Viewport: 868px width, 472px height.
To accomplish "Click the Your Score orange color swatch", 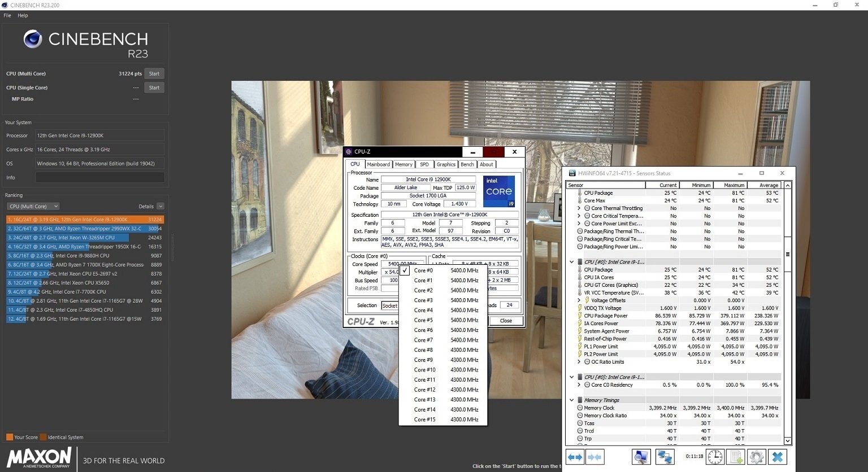I will point(9,437).
